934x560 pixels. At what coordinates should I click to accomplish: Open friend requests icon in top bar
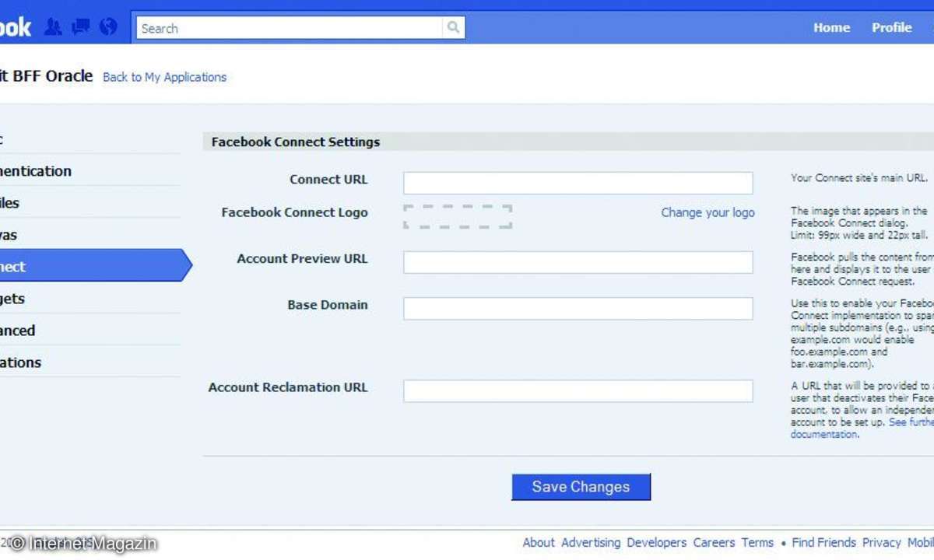click(53, 27)
